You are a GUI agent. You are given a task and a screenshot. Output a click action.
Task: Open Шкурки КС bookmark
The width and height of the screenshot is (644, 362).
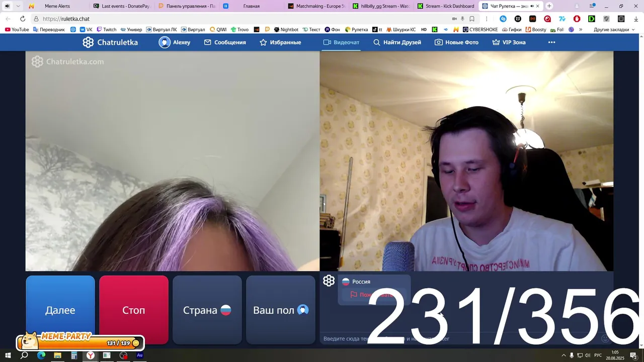[x=400, y=30]
